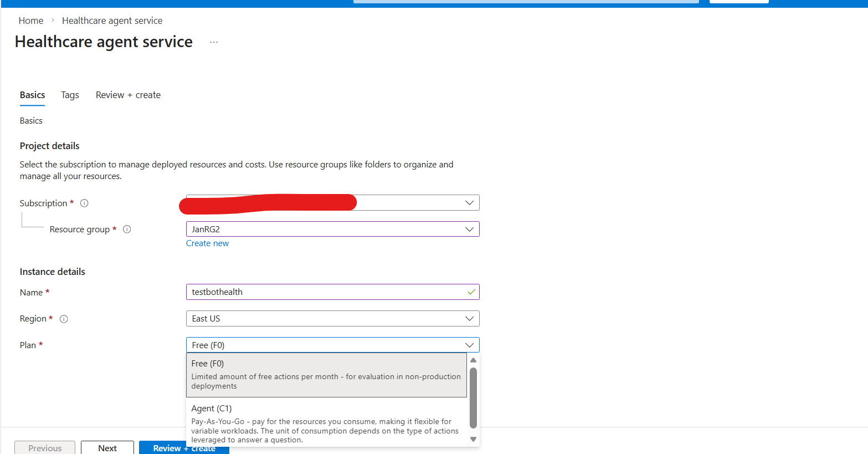Choose the Free (F0) plan option
The image size is (868, 454).
coord(326,375)
